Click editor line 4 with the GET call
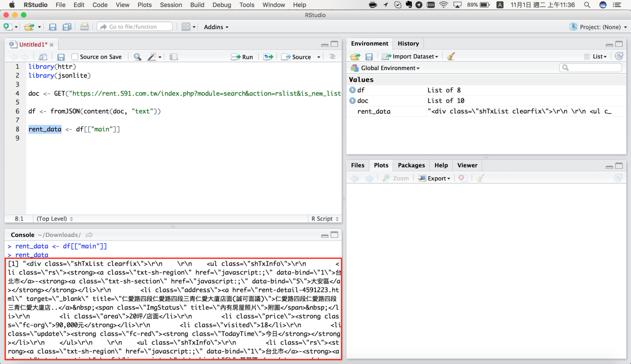Screen dimensions: 631x364 coord(184,93)
